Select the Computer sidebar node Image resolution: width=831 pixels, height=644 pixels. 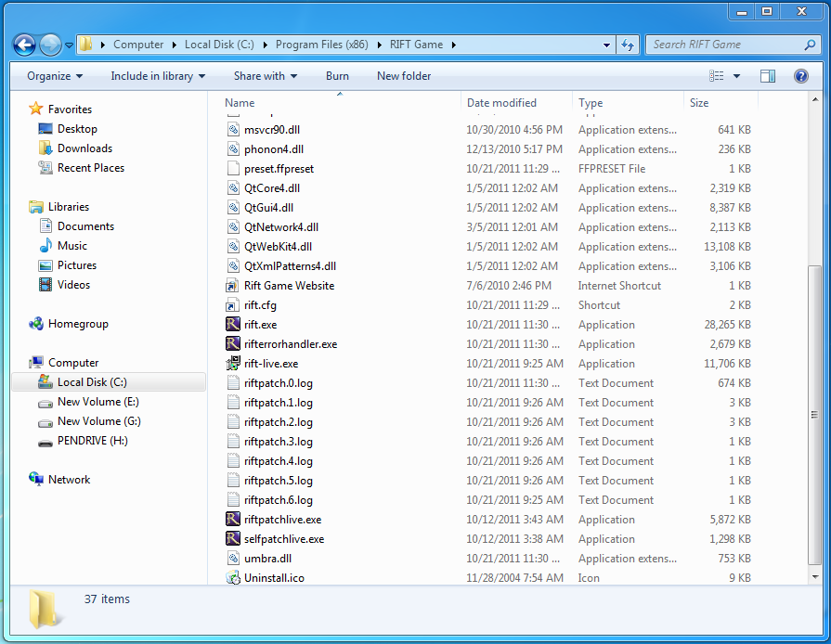[73, 363]
